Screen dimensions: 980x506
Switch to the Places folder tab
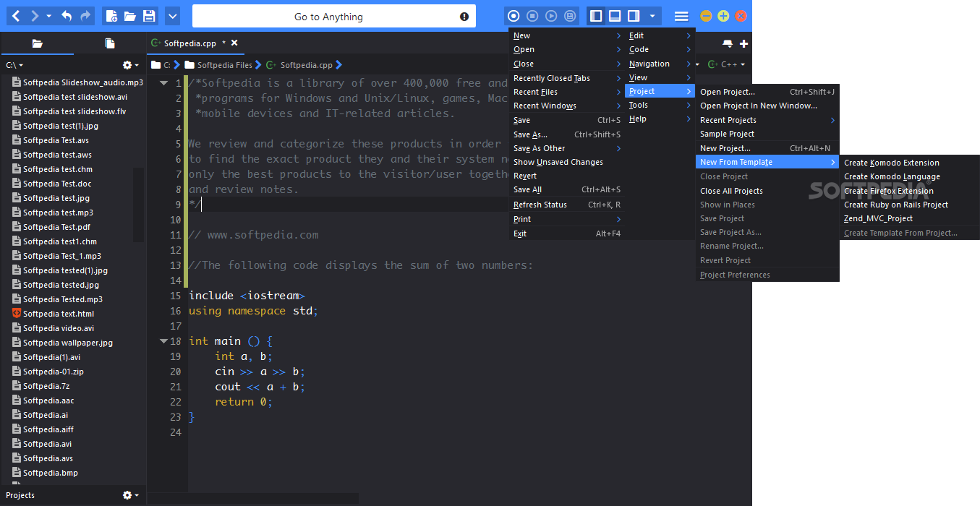[37, 43]
